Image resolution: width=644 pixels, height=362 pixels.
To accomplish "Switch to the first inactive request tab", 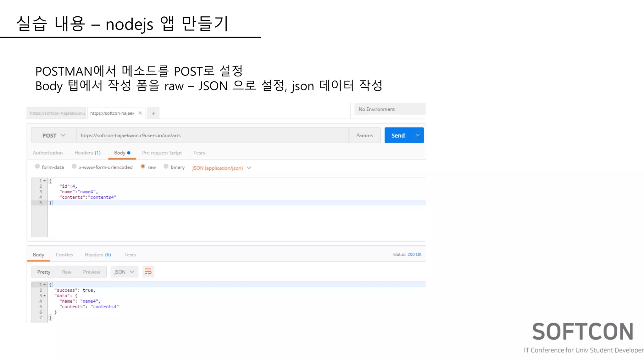I will pos(57,113).
